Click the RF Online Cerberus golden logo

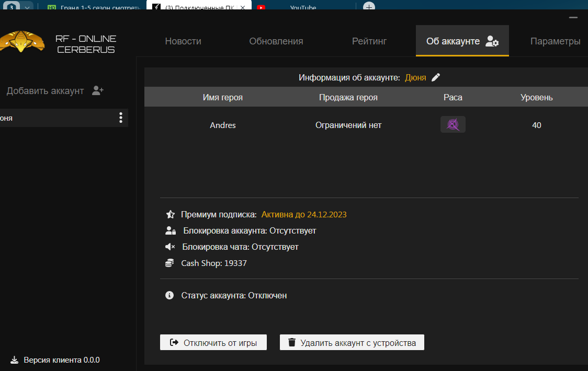[22, 41]
